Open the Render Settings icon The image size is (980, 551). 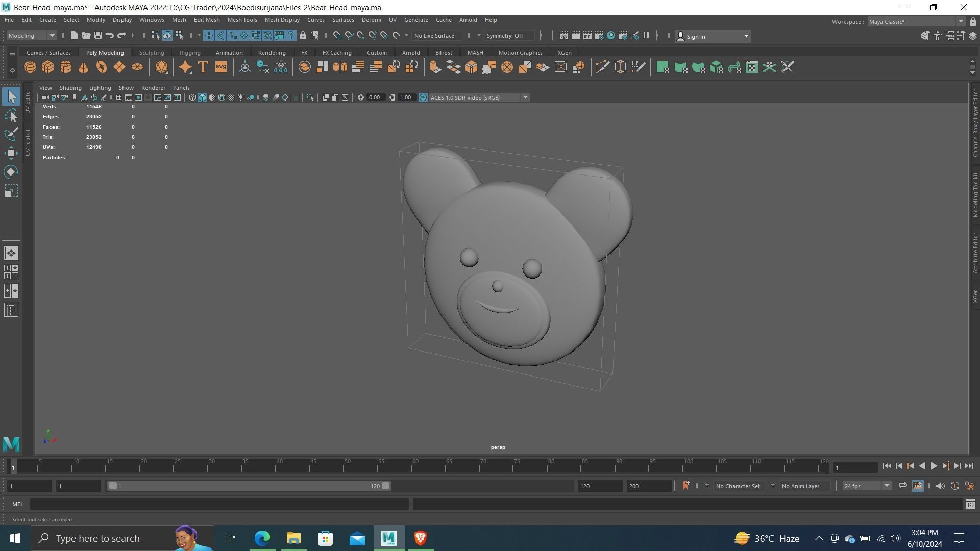tap(599, 35)
